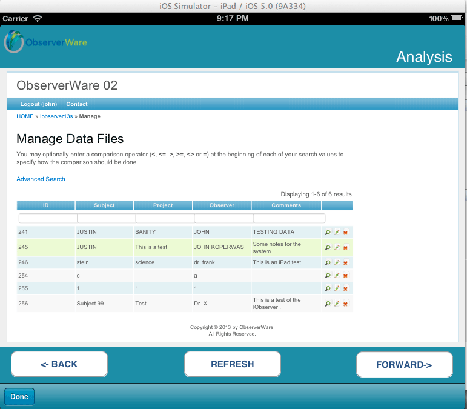Tap the REFRESH button
The height and width of the screenshot is (409, 467).
click(232, 364)
